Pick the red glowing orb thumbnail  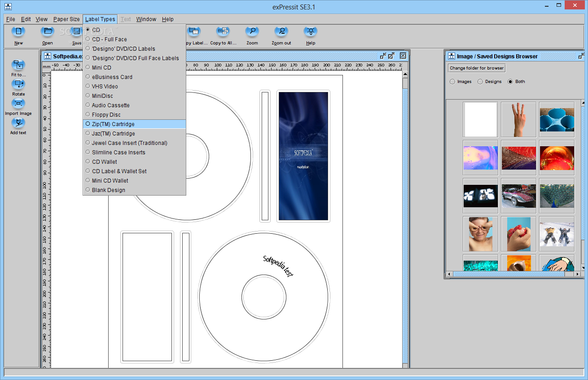point(557,157)
